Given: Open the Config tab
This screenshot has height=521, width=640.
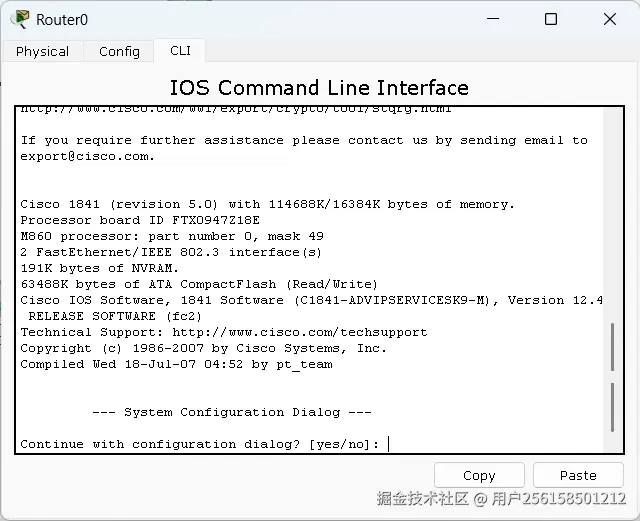Looking at the screenshot, I should click(119, 51).
